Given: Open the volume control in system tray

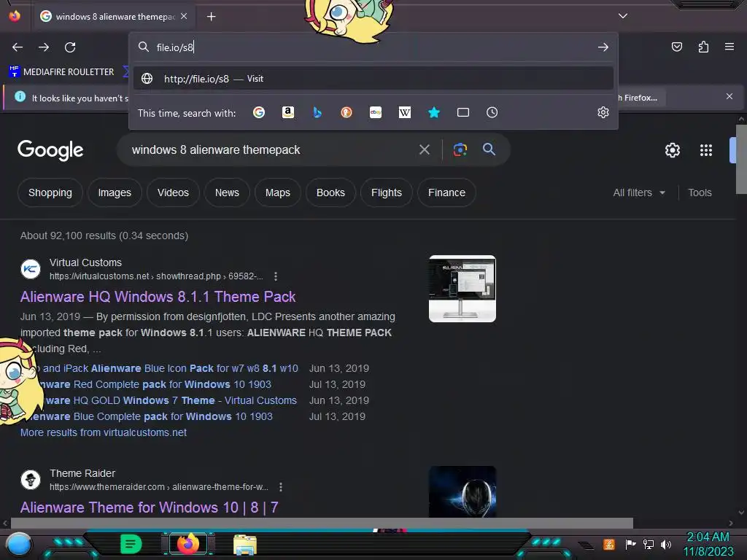Looking at the screenshot, I should click(666, 544).
